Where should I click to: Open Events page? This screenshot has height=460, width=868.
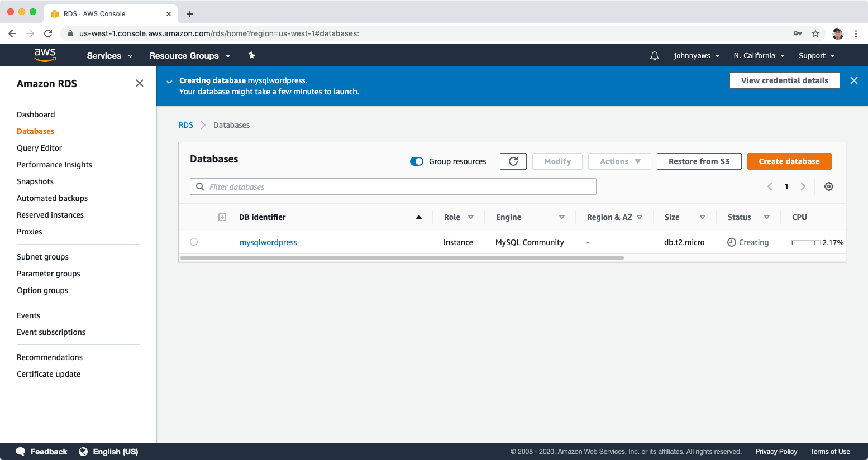click(x=28, y=315)
